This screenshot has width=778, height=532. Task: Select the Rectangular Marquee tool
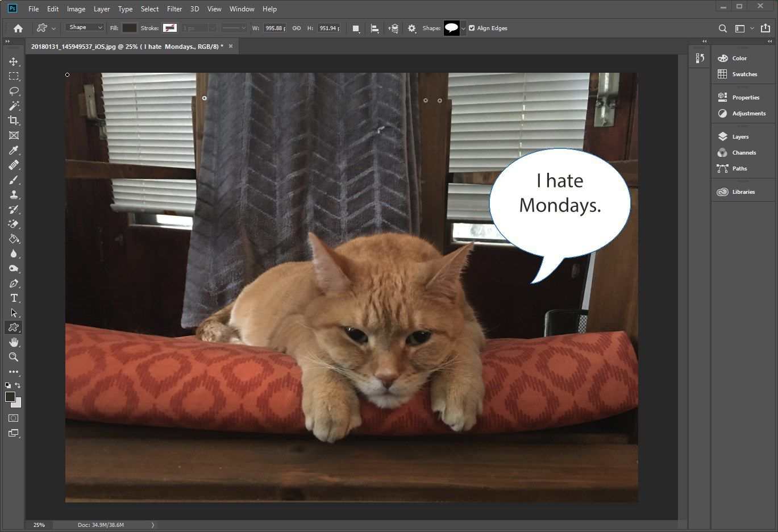point(14,76)
